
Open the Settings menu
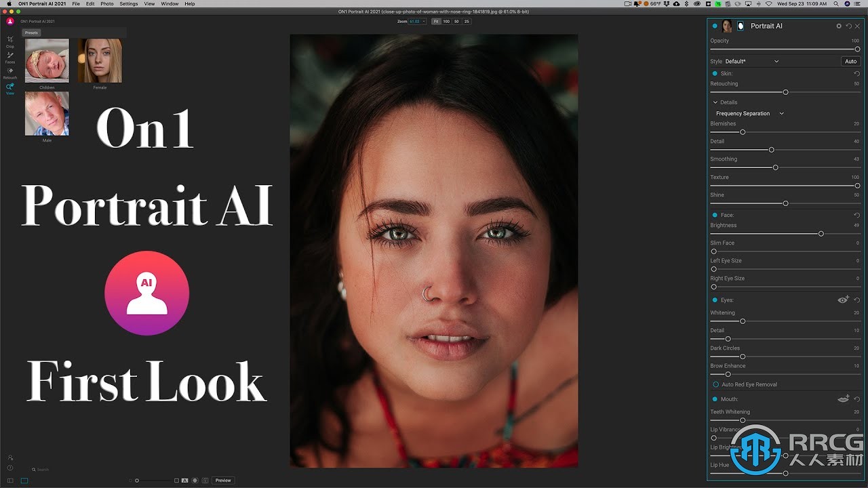pos(129,4)
